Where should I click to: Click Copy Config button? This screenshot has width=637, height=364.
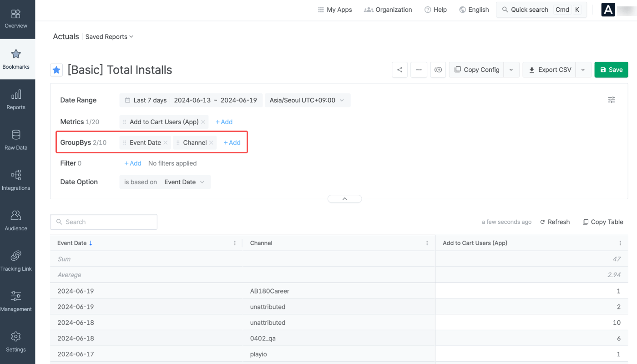point(476,70)
